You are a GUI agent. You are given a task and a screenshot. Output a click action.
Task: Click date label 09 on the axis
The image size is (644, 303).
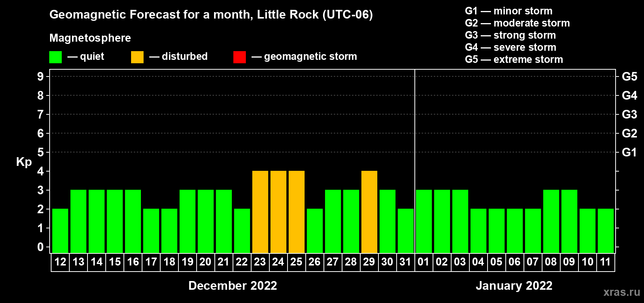tap(569, 262)
